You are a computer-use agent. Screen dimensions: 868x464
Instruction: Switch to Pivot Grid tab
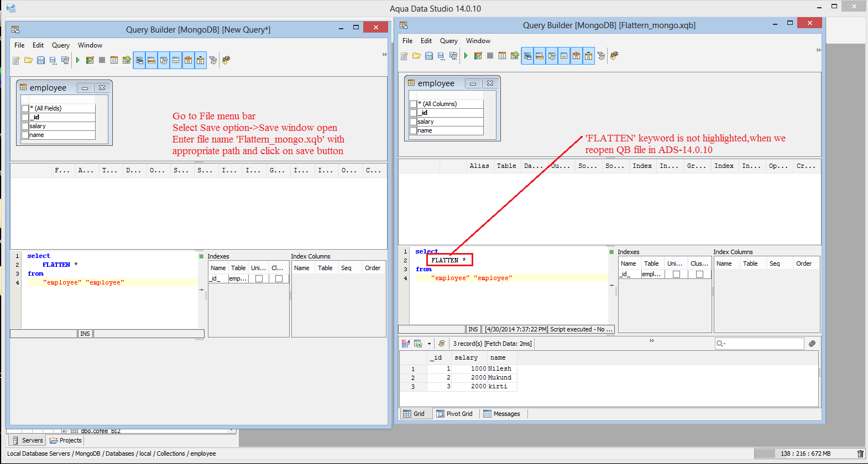(x=454, y=414)
